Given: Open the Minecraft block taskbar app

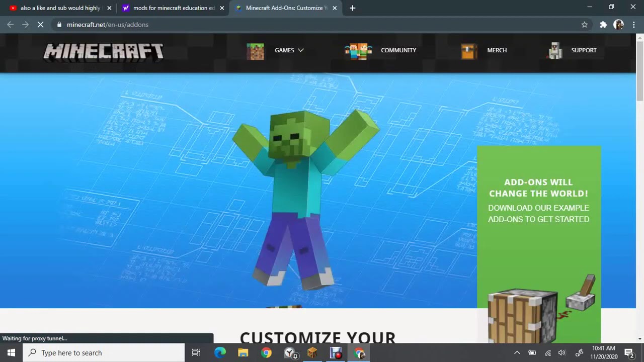Looking at the screenshot, I should [312, 353].
